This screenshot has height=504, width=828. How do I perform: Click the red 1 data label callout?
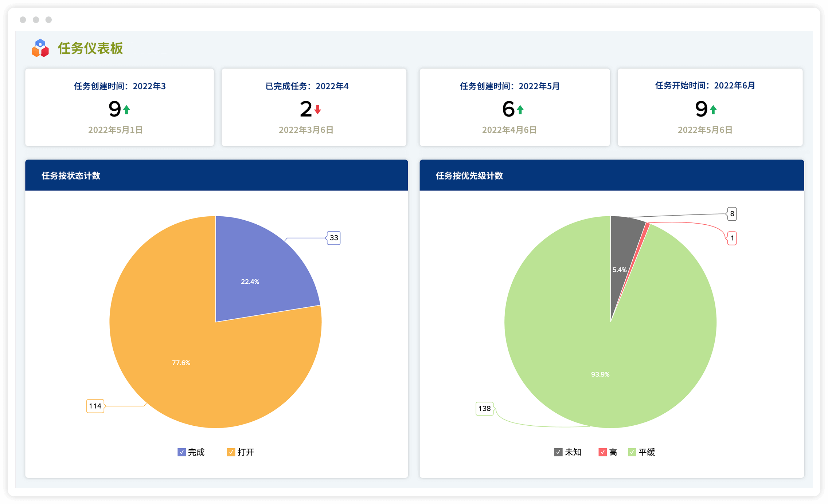732,238
